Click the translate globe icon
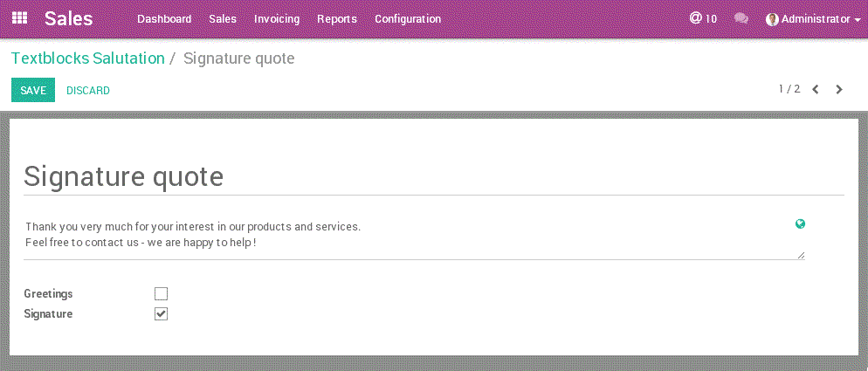This screenshot has width=868, height=371. (x=800, y=223)
